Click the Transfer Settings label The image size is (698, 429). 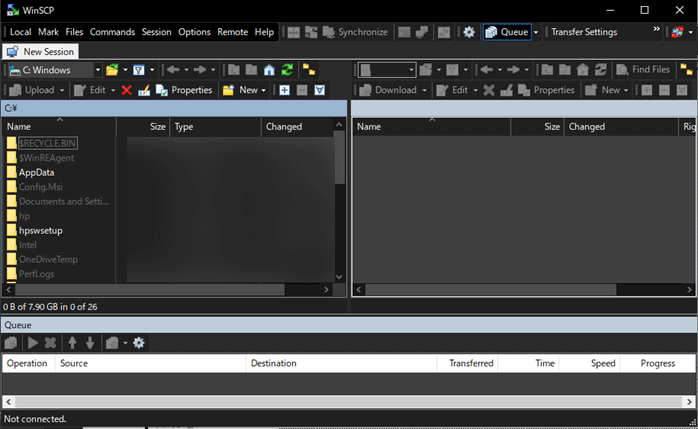(x=584, y=32)
